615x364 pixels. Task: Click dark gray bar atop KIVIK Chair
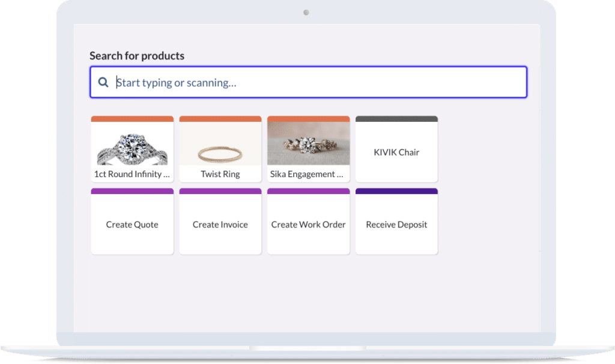[x=396, y=119]
